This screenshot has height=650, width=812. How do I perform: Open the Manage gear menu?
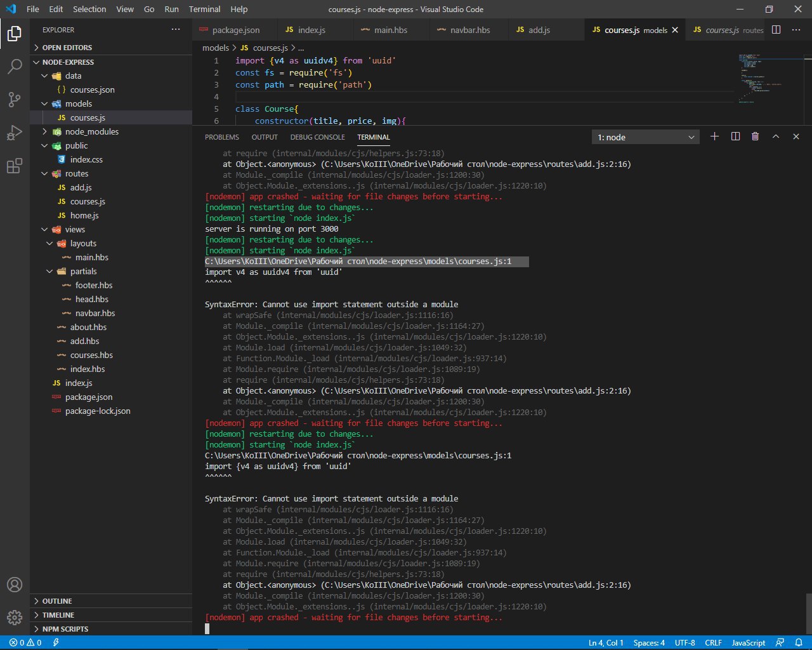[x=15, y=617]
